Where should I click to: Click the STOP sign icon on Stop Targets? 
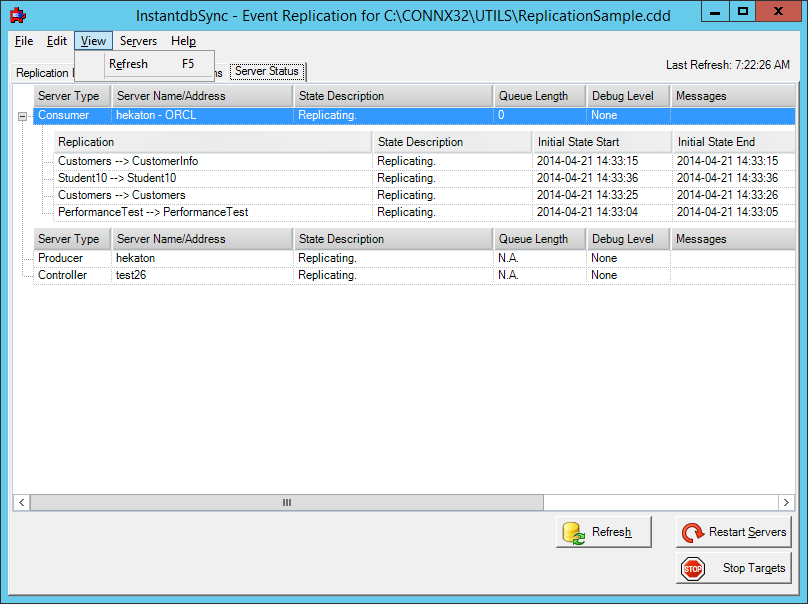[x=692, y=568]
